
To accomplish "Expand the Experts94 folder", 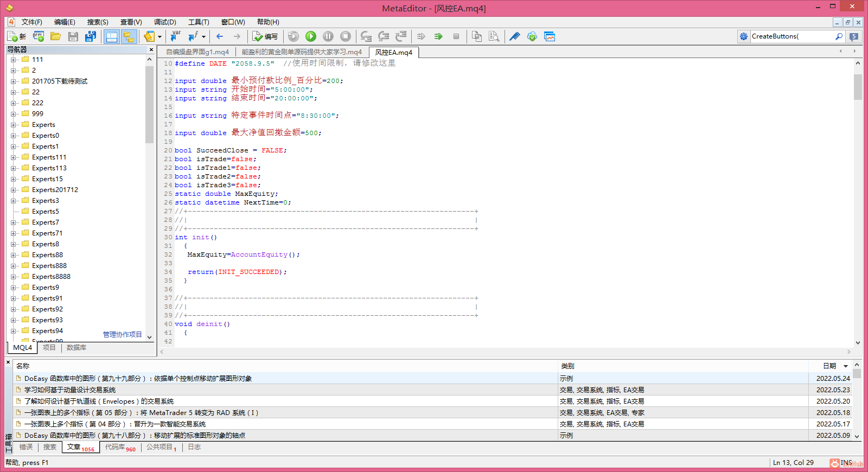I will pos(13,331).
